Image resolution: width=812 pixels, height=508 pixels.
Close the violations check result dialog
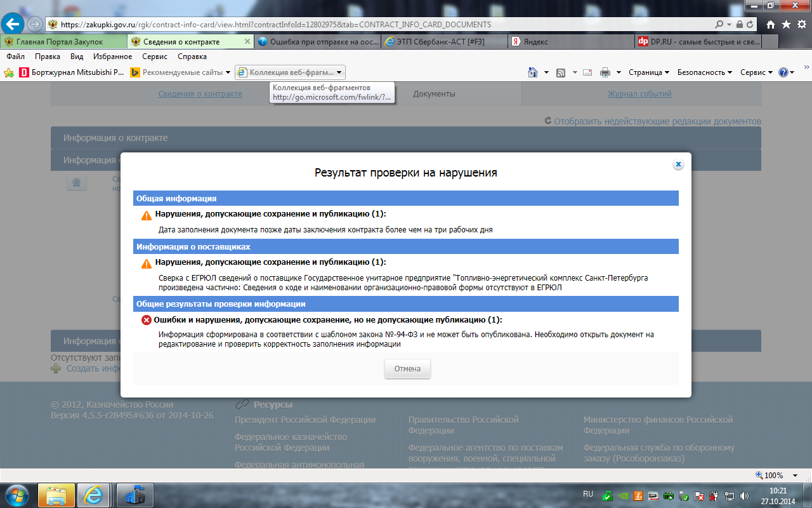pyautogui.click(x=678, y=164)
